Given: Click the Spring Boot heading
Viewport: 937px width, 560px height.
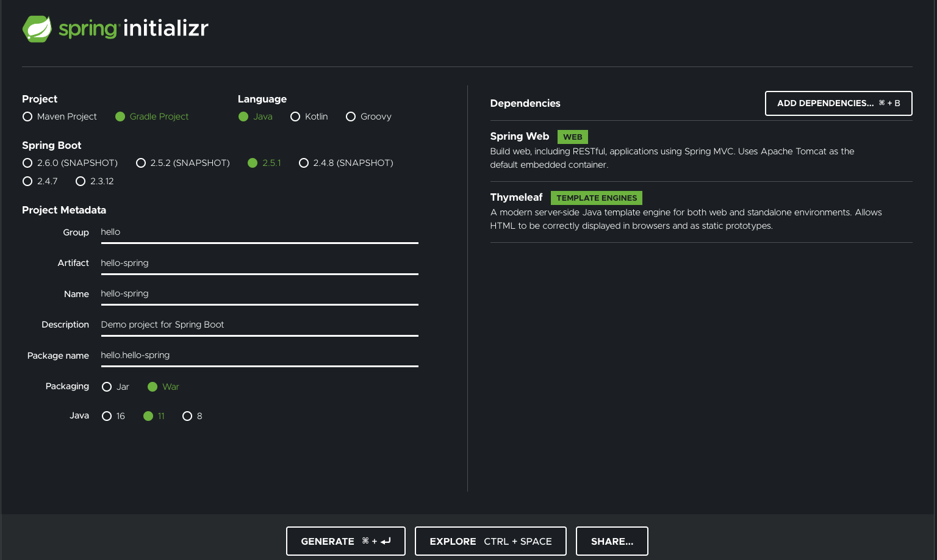Looking at the screenshot, I should pos(52,145).
